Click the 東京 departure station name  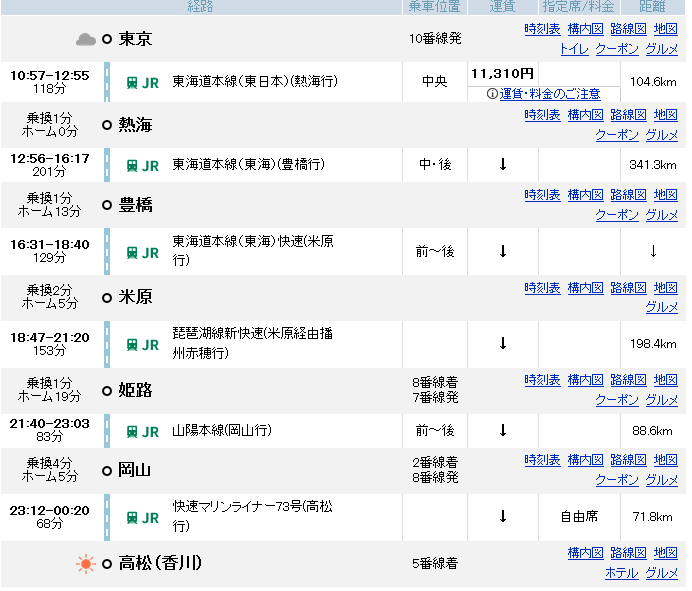point(135,40)
